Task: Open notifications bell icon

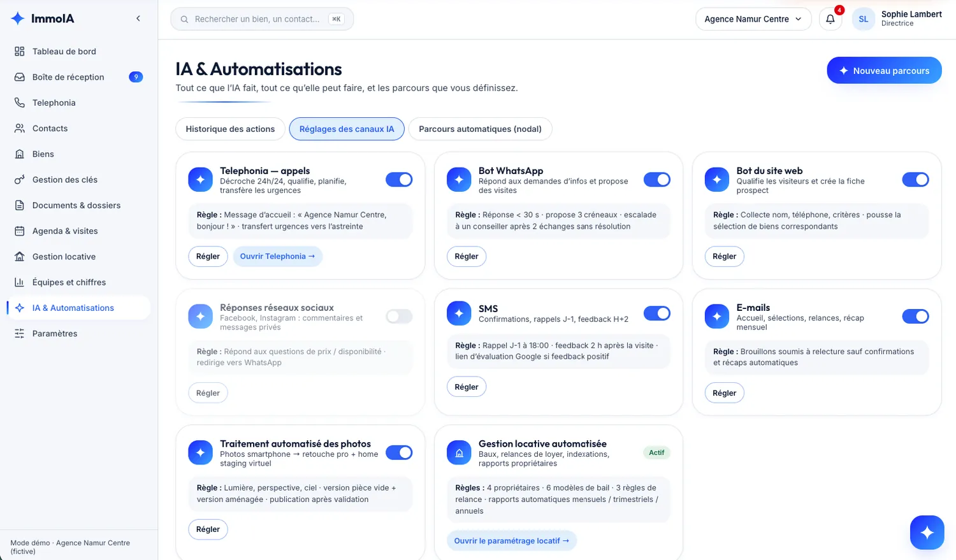Action: 830,19
